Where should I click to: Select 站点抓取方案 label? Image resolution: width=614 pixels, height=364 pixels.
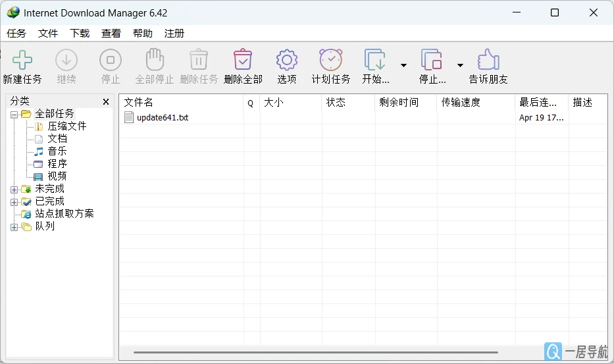(64, 214)
